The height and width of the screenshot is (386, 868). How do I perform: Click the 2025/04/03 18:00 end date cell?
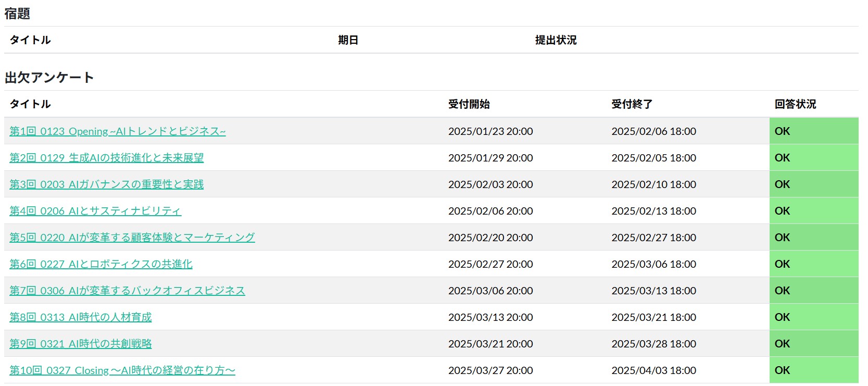tap(653, 370)
